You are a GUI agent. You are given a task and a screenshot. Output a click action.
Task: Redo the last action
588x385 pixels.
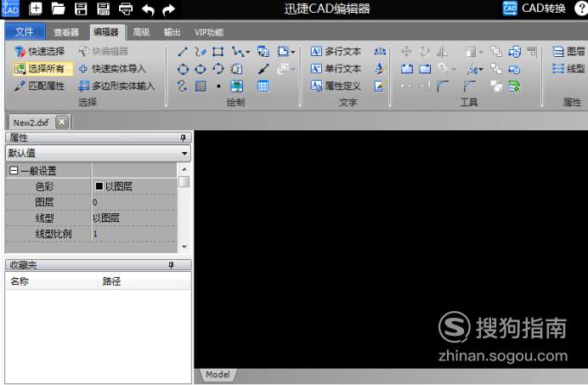169,9
